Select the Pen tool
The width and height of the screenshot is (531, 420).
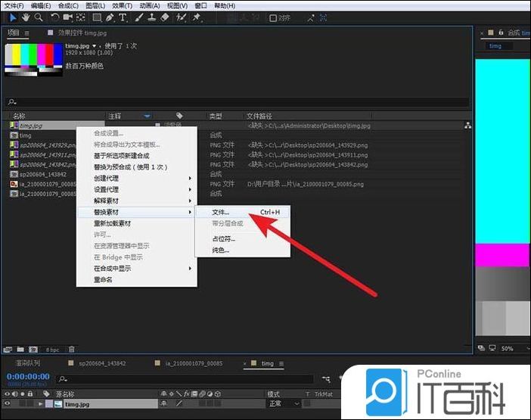point(110,17)
